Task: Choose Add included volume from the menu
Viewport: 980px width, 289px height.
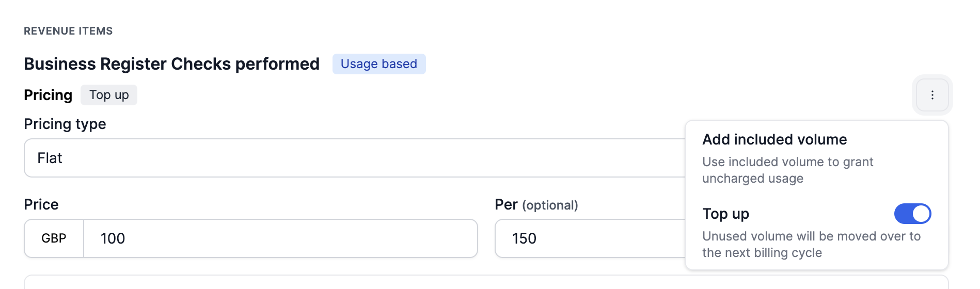Action: 774,140
